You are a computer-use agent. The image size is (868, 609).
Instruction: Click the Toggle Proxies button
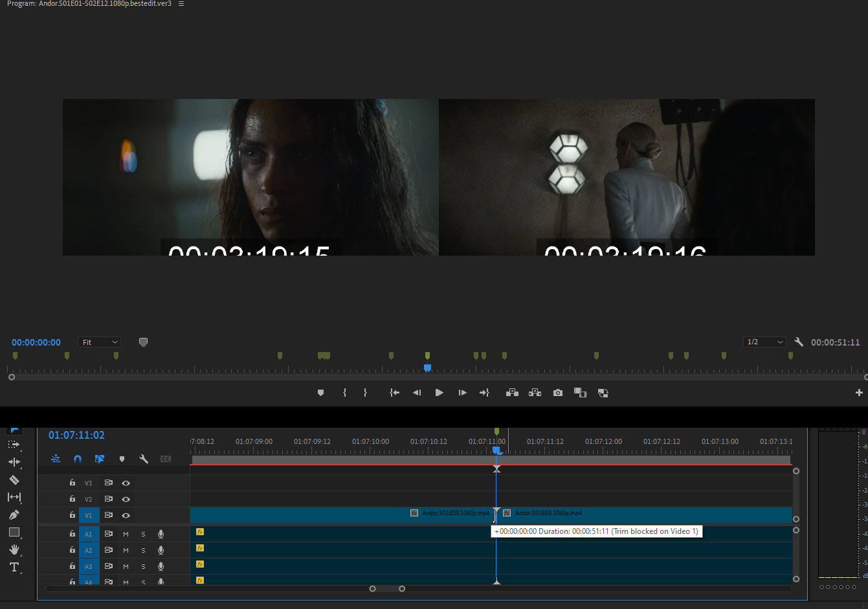(603, 393)
